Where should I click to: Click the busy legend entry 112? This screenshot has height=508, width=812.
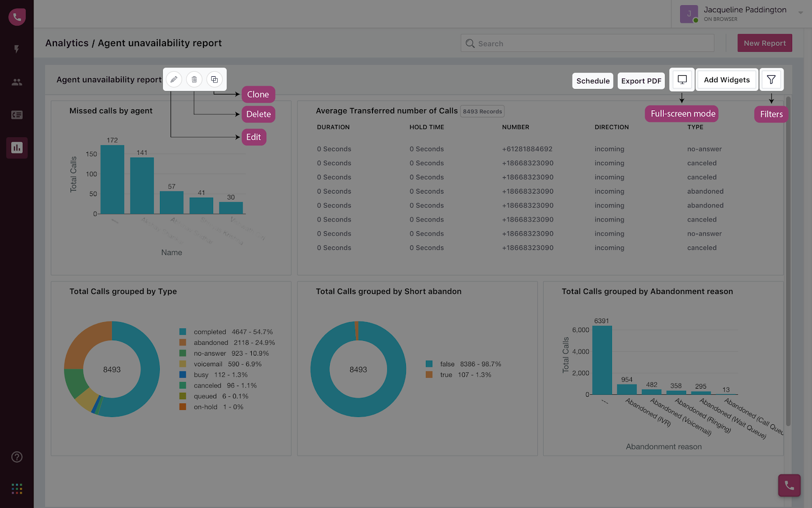point(213,375)
